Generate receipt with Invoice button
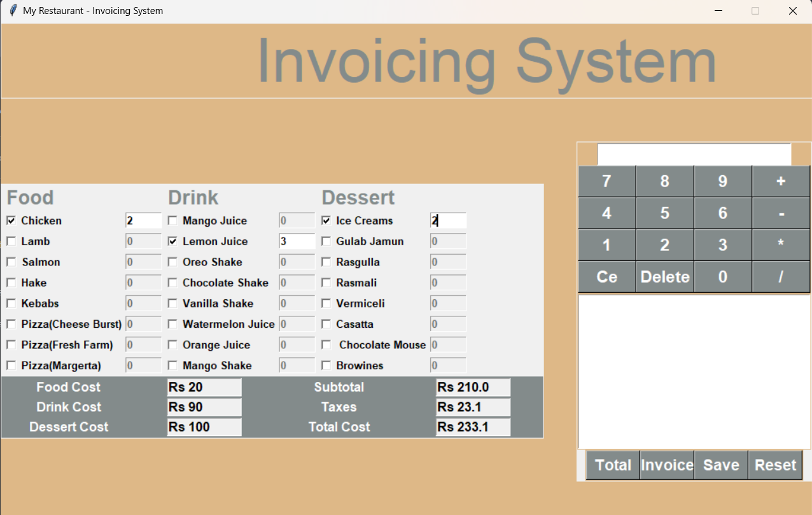The image size is (812, 515). tap(667, 465)
